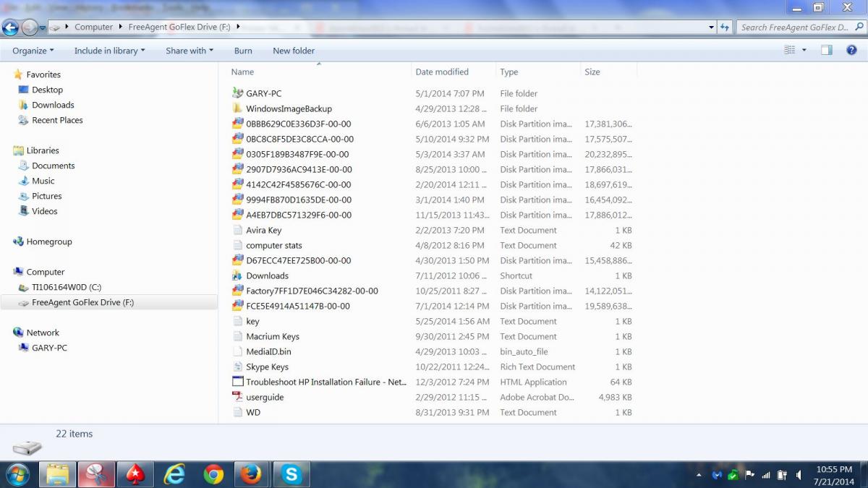Select the computer stats text file icon
This screenshot has height=488, width=868.
point(237,245)
